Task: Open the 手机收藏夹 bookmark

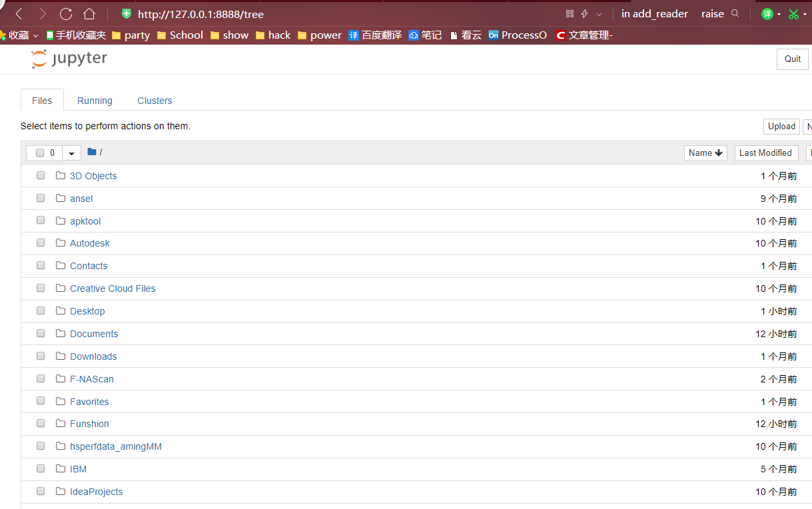Action: pos(75,35)
